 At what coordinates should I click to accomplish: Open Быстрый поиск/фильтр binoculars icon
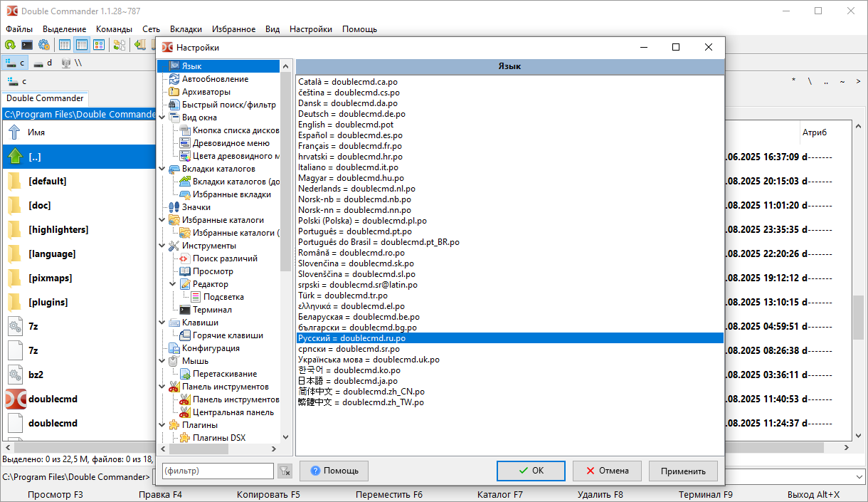pyautogui.click(x=174, y=105)
